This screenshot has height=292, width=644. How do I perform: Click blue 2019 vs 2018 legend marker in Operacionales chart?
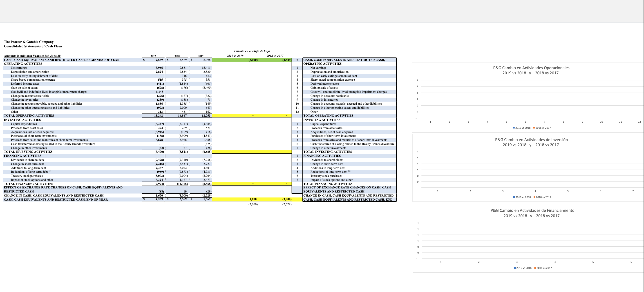click(514, 128)
